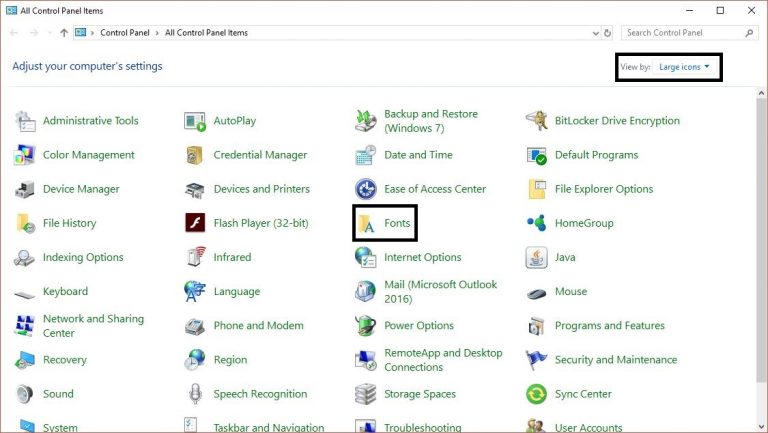Expand the chevron after Control Panel breadcrumb
Viewport: 768px width, 433px height.
157,33
